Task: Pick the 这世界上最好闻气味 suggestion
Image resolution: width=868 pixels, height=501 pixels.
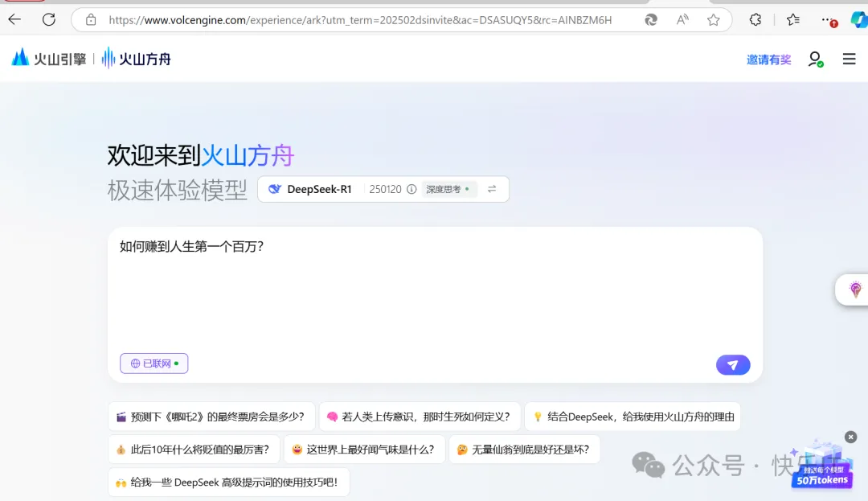Action: click(x=364, y=450)
